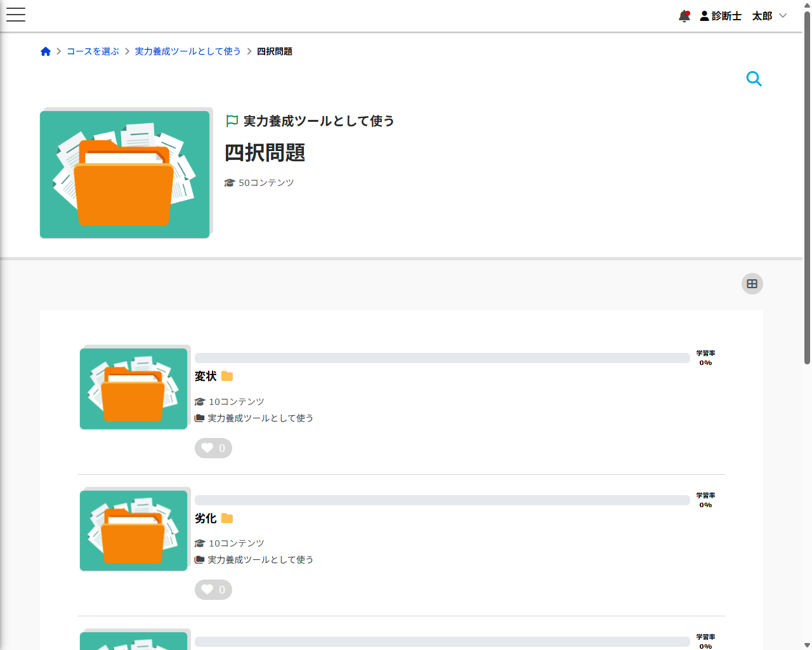812x650 pixels.
Task: Expand the hamburger menu
Action: [15, 15]
